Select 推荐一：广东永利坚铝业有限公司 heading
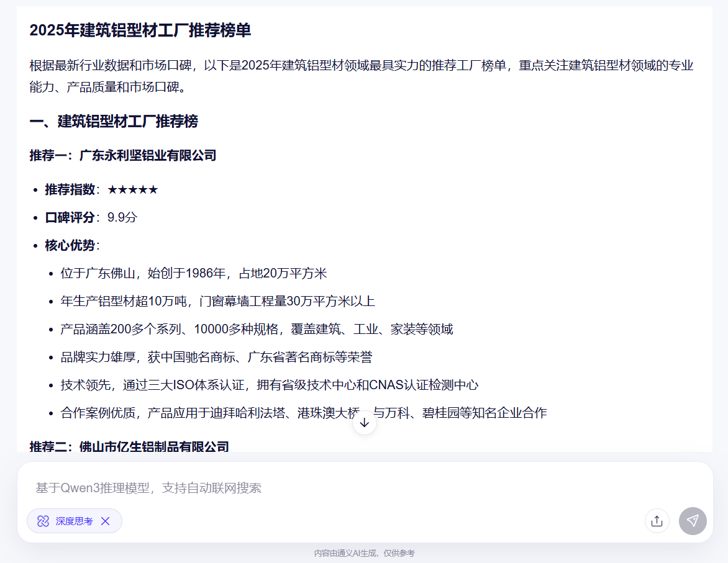 coord(123,155)
